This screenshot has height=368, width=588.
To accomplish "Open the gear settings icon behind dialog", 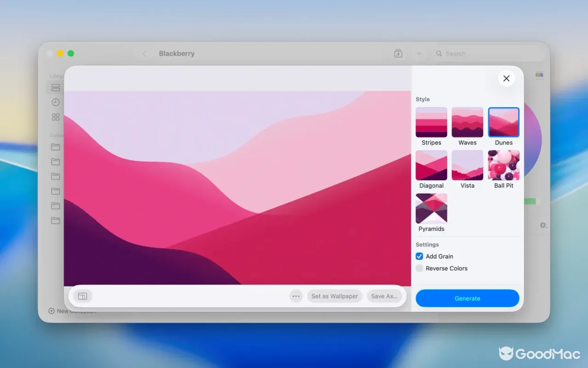I will pyautogui.click(x=543, y=225).
